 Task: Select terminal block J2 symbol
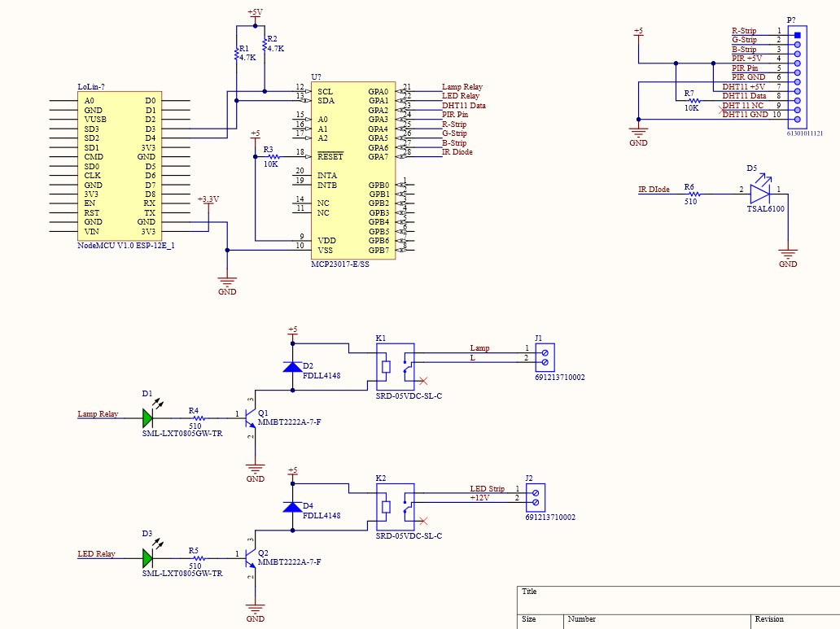[x=536, y=497]
